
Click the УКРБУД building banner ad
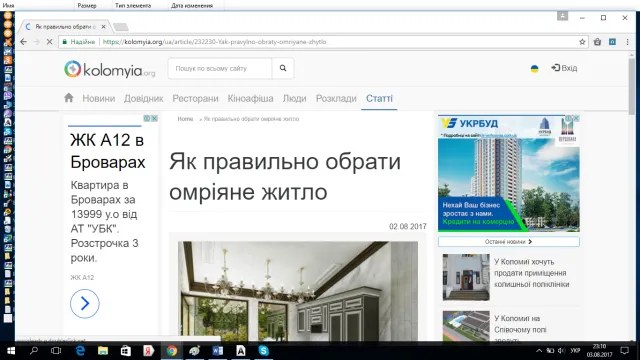tap(509, 173)
